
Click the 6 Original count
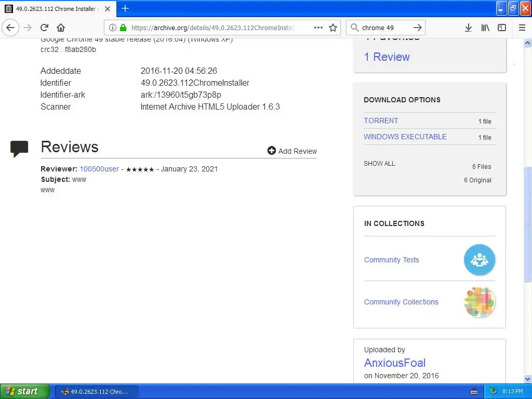477,180
